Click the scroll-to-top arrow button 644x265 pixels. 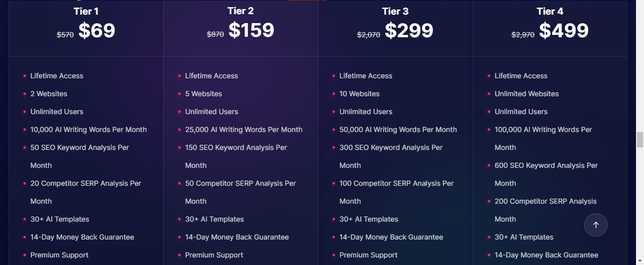click(x=596, y=225)
